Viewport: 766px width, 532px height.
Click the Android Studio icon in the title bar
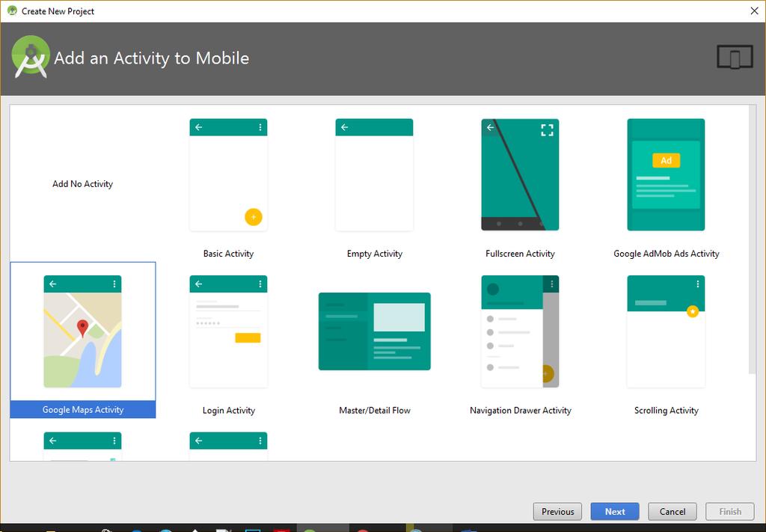pyautogui.click(x=12, y=10)
